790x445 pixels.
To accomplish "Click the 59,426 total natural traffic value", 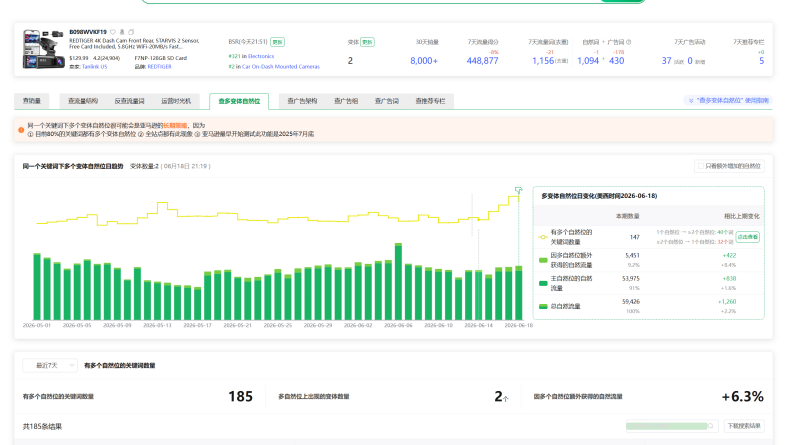I will [631, 302].
